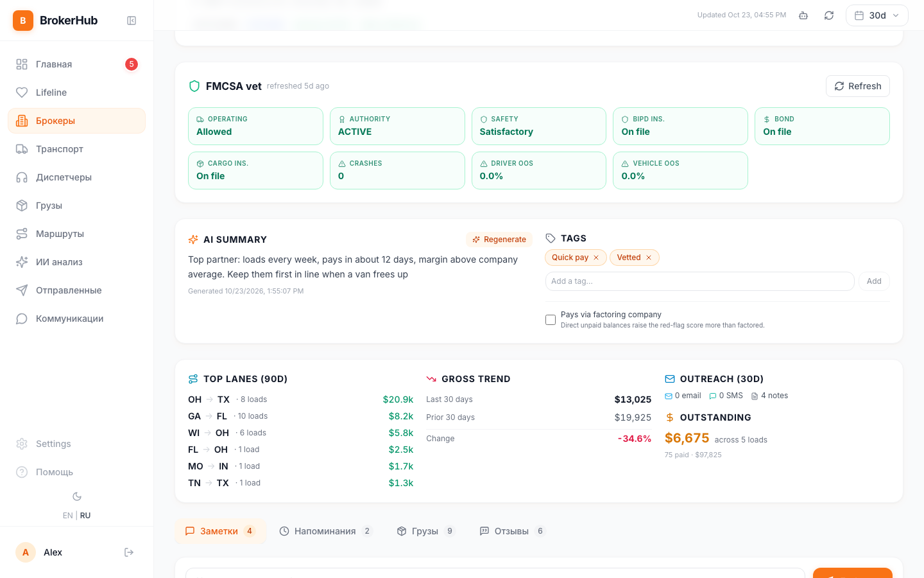Image resolution: width=924 pixels, height=578 pixels.
Task: Collapse the sidebar panel icon
Action: click(x=132, y=21)
